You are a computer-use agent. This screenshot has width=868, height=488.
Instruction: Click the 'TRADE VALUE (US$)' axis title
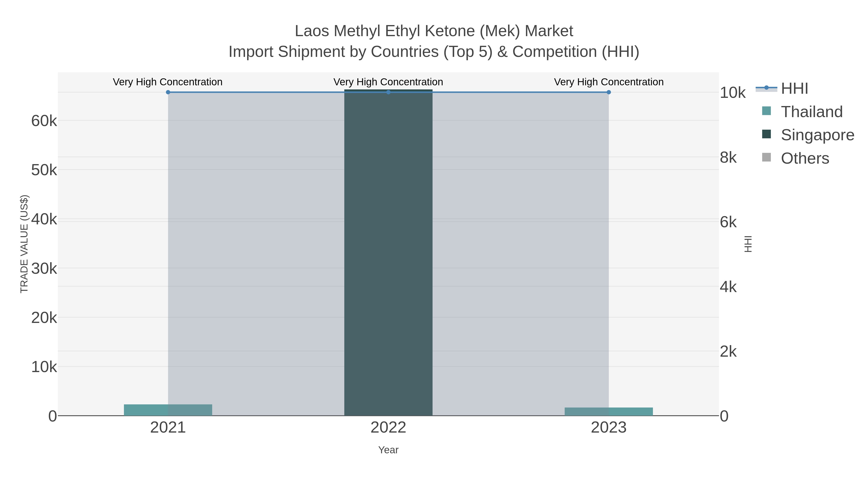(x=24, y=244)
